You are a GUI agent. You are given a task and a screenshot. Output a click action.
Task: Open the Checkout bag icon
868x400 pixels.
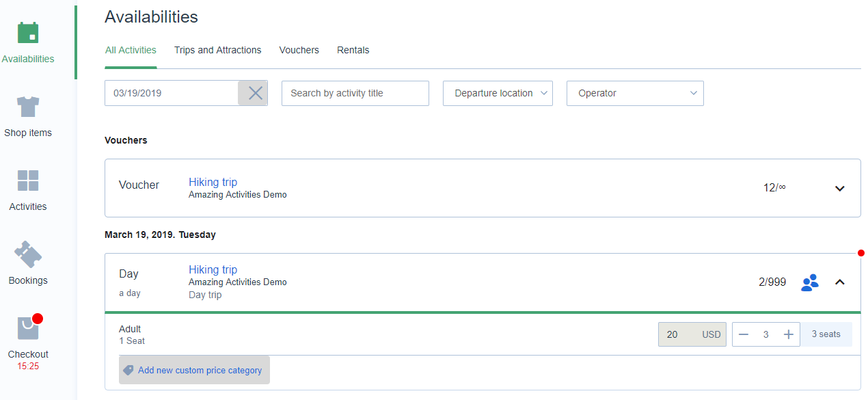[x=28, y=328]
